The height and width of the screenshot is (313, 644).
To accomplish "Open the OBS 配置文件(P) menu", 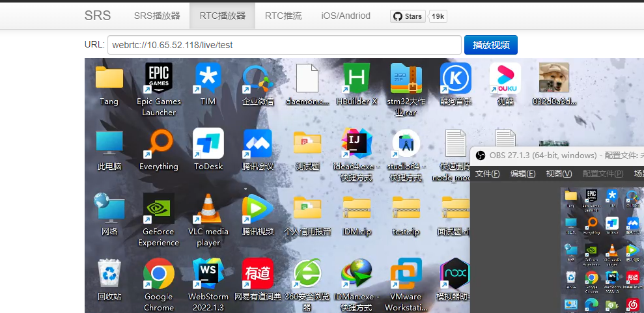I will pos(602,174).
